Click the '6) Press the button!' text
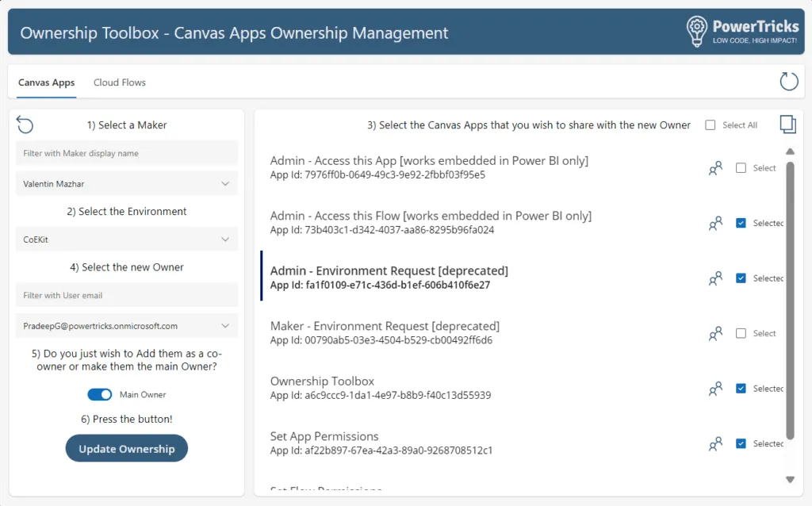The height and width of the screenshot is (506, 812). (127, 419)
